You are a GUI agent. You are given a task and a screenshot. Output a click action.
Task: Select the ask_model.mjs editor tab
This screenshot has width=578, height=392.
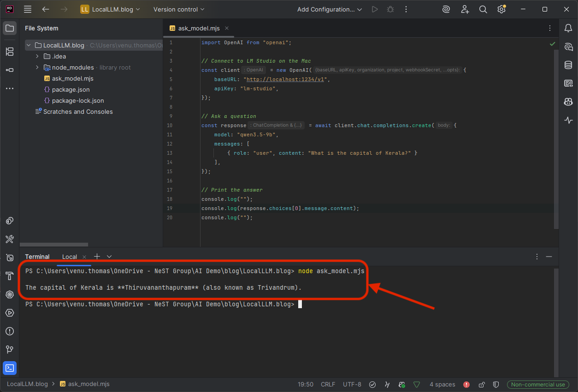[x=199, y=28]
